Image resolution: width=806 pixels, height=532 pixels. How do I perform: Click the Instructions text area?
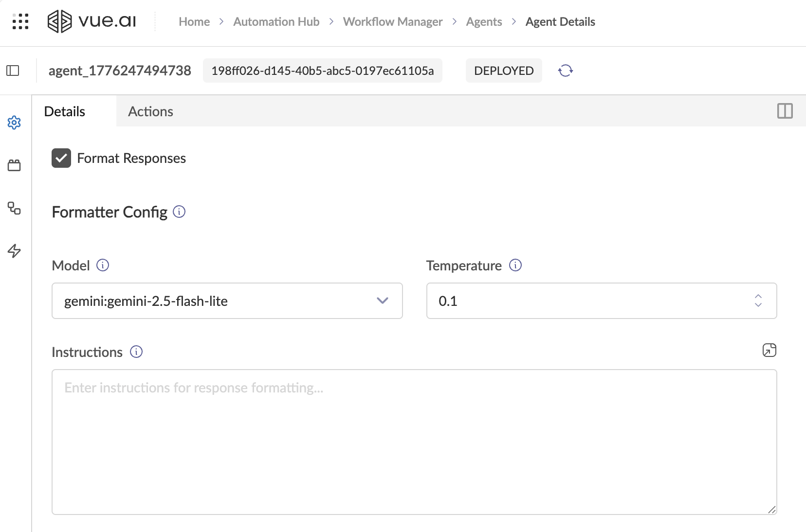point(414,442)
